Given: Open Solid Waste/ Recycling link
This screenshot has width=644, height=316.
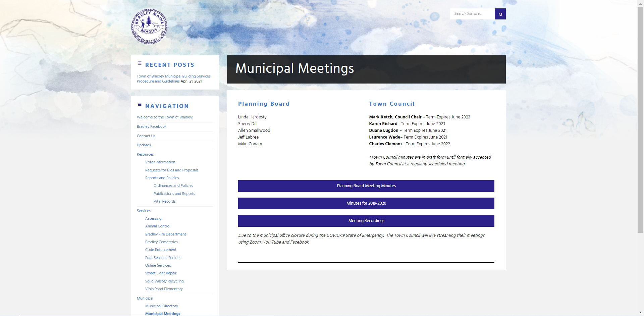Looking at the screenshot, I should tap(164, 281).
